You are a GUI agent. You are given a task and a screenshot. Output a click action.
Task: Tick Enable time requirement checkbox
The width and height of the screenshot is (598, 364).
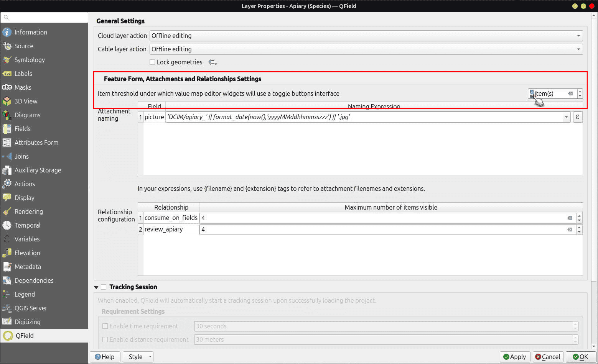[x=105, y=326]
